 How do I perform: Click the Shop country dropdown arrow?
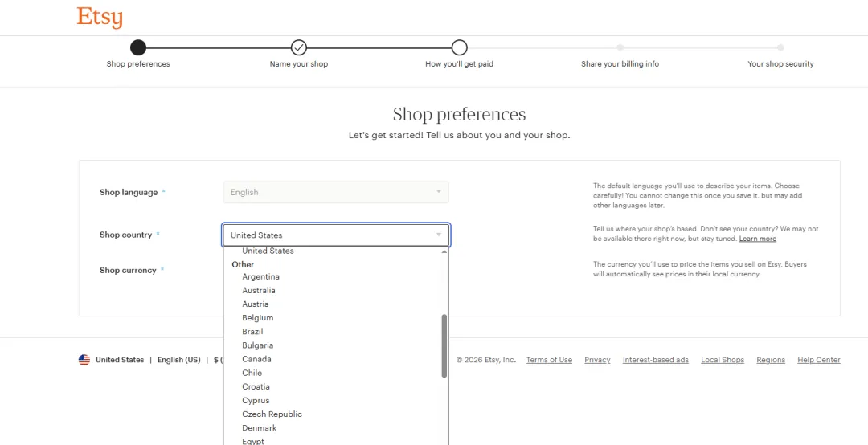[x=439, y=235]
